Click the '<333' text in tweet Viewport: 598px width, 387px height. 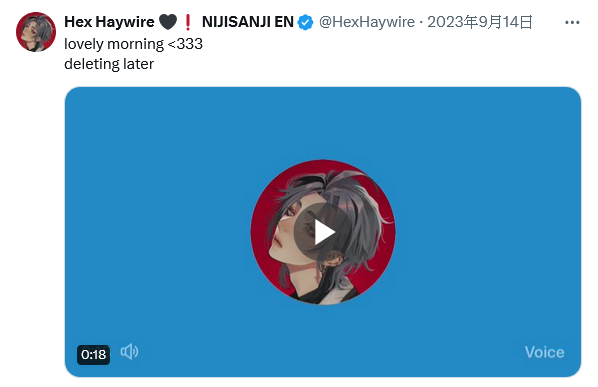pyautogui.click(x=185, y=44)
